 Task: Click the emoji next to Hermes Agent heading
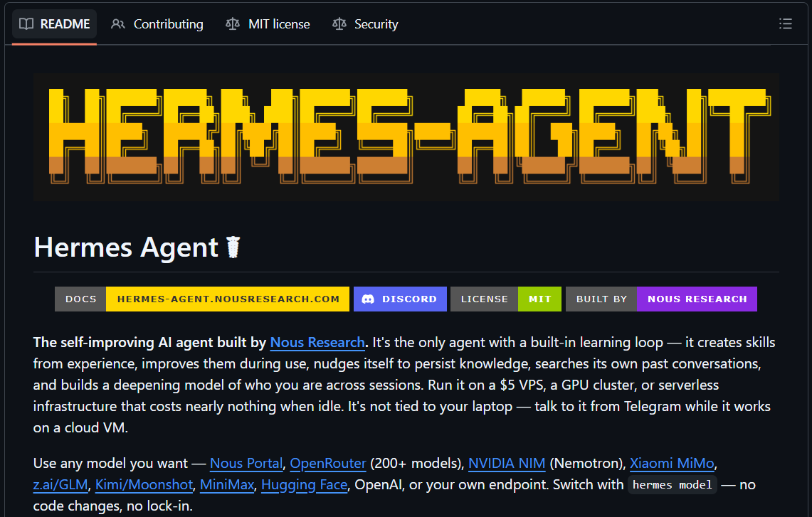[x=233, y=247]
